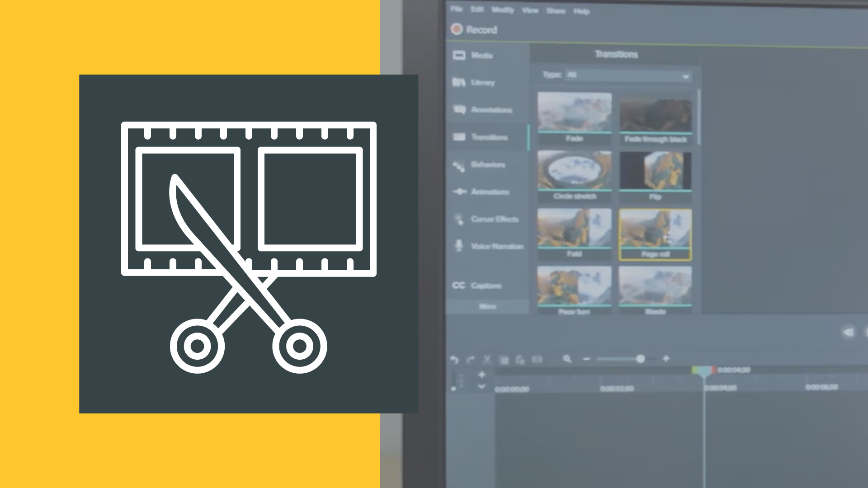868x488 pixels.
Task: Open the View menu in the menu bar
Action: point(529,9)
